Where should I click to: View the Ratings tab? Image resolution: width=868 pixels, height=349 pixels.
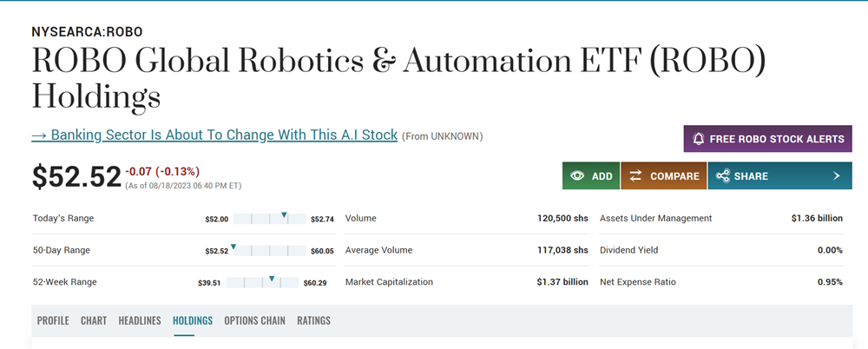coord(313,320)
